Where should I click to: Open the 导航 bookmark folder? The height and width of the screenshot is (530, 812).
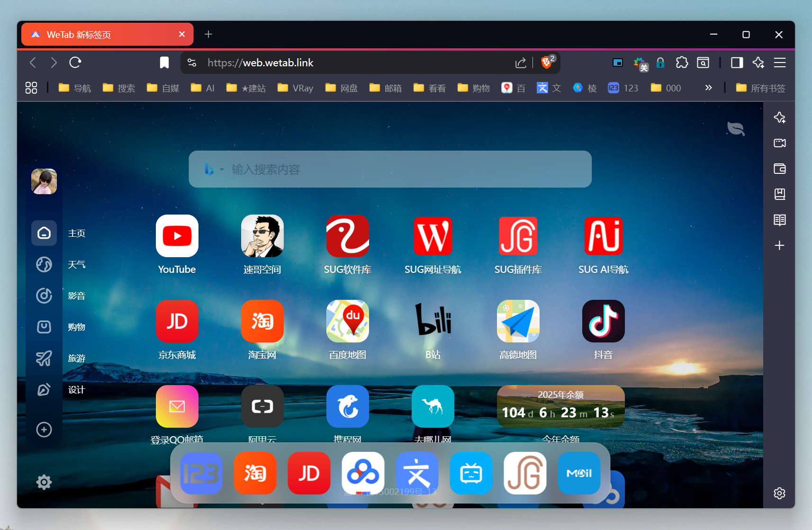coord(75,88)
